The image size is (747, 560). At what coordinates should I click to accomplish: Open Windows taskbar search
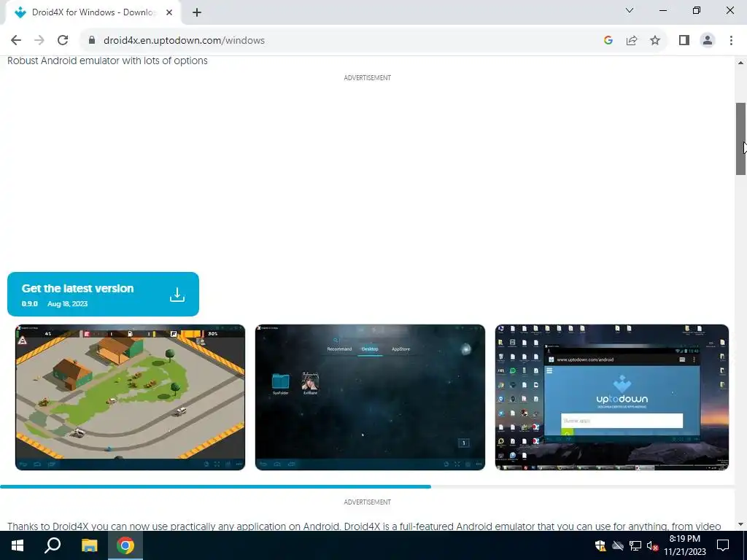click(53, 545)
